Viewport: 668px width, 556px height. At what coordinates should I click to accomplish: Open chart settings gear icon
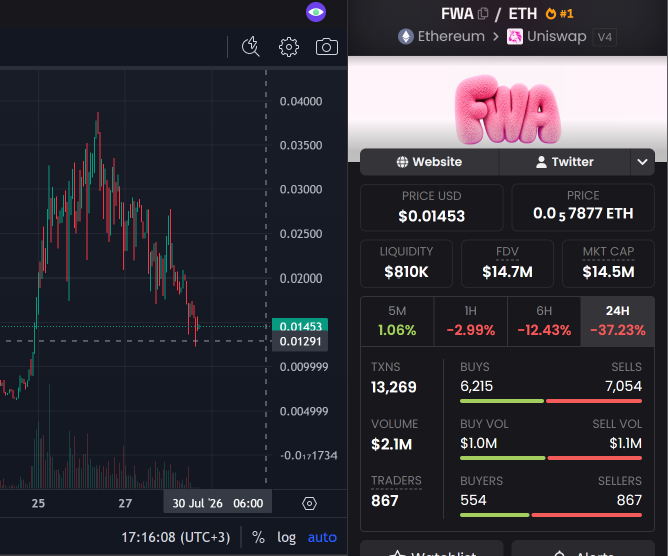pos(289,47)
